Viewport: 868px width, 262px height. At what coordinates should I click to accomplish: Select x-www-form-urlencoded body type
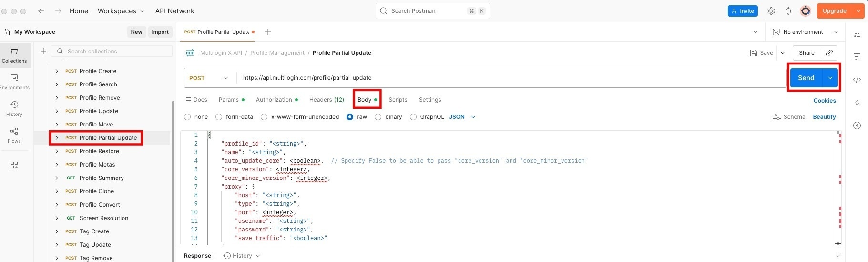[x=264, y=117]
